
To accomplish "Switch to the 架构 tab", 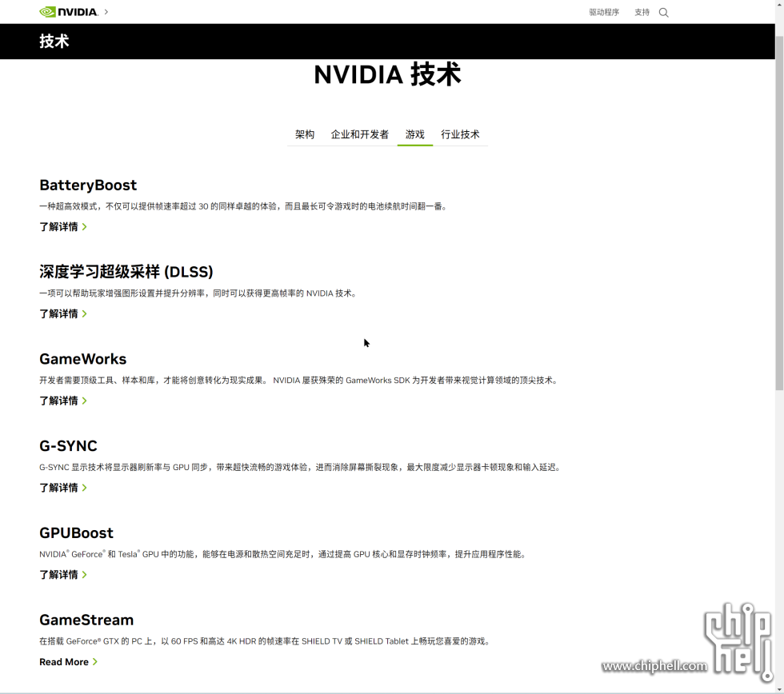I will (305, 134).
